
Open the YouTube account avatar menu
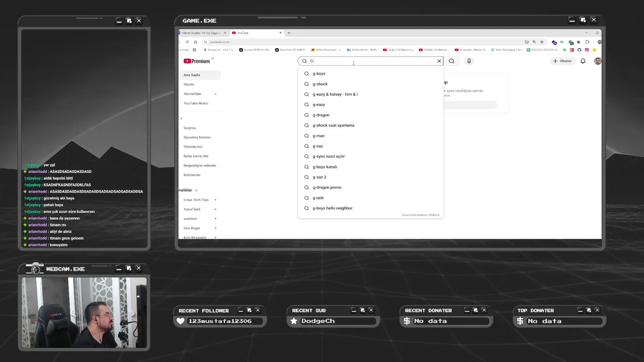coord(598,61)
